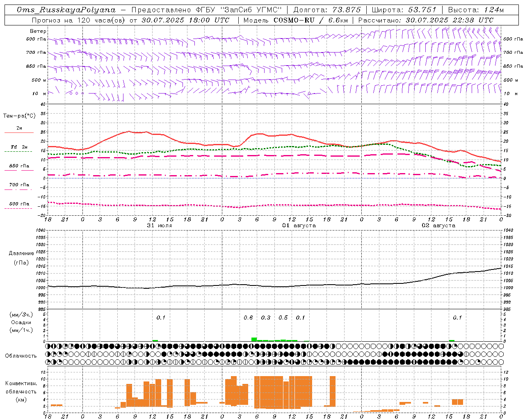Viewport: 525px width, 420px height.
Task: Click the "0.3" precipitation value
Action: [266, 317]
